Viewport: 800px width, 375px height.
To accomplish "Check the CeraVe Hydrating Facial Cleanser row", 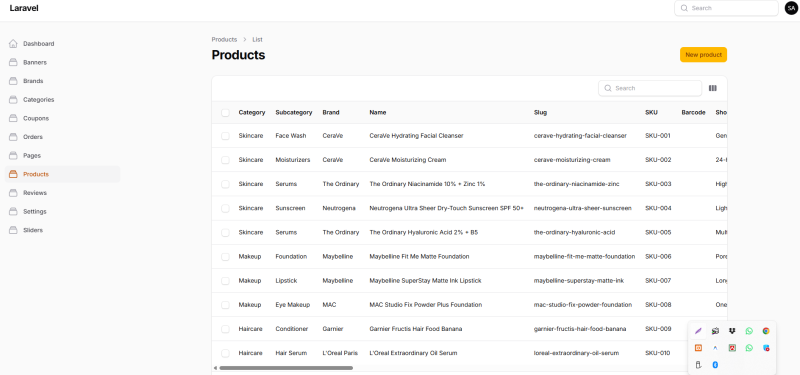I will [x=226, y=136].
